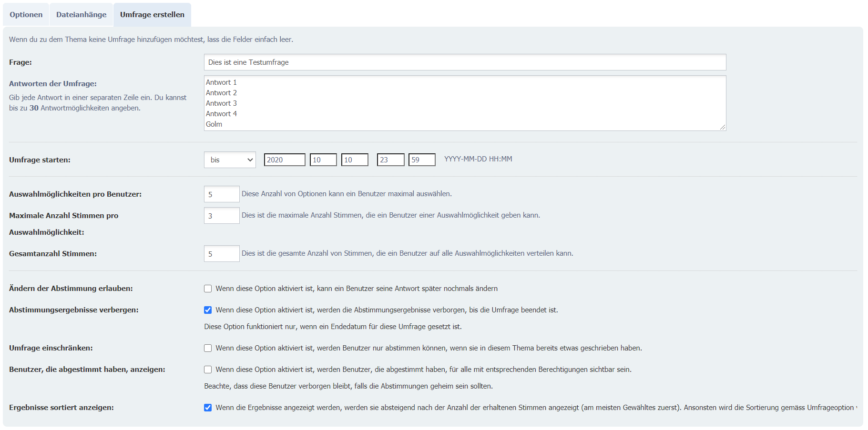Enable Ändern der Abstimmung erlauben checkbox

pyautogui.click(x=208, y=289)
